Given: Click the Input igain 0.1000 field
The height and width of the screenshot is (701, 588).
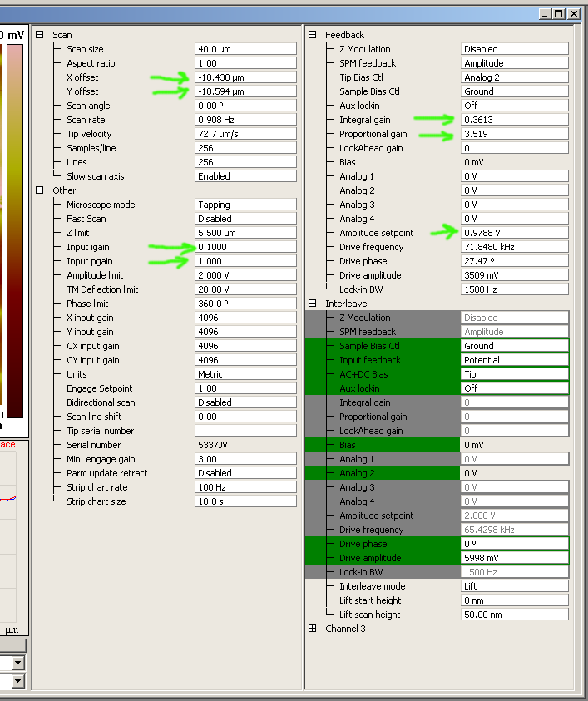Looking at the screenshot, I should (245, 247).
